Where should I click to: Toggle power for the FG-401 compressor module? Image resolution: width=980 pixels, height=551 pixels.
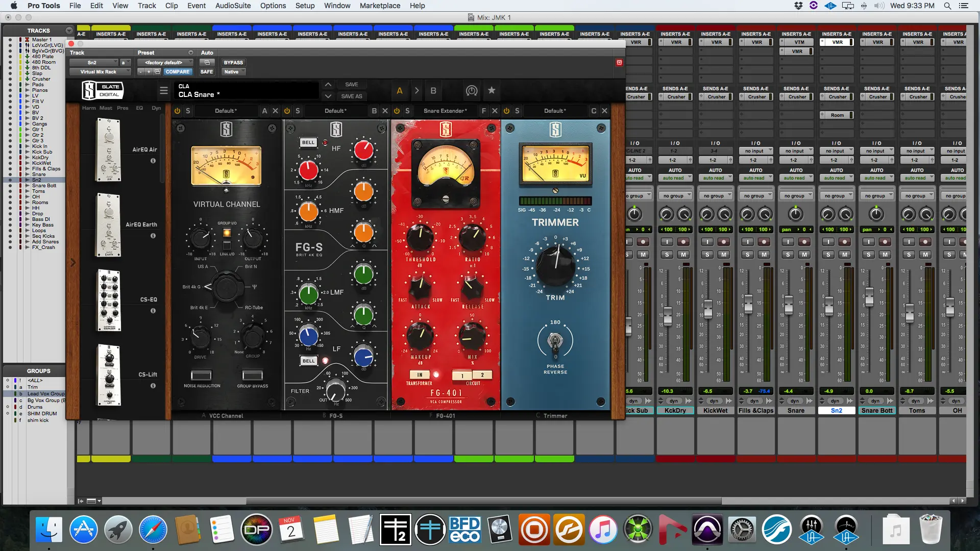397,111
